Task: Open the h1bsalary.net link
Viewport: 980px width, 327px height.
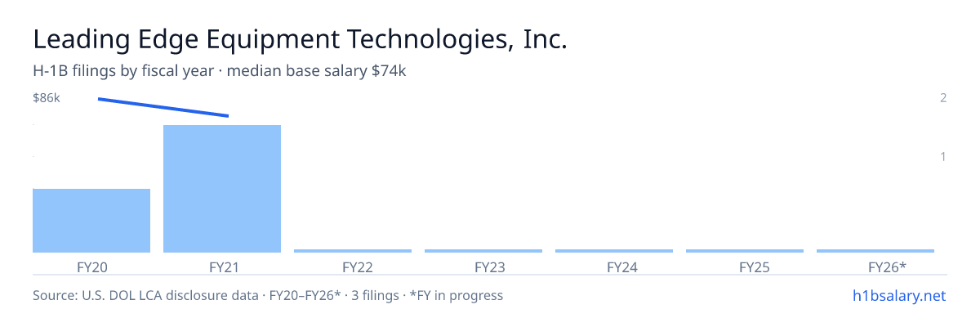Action: click(898, 295)
